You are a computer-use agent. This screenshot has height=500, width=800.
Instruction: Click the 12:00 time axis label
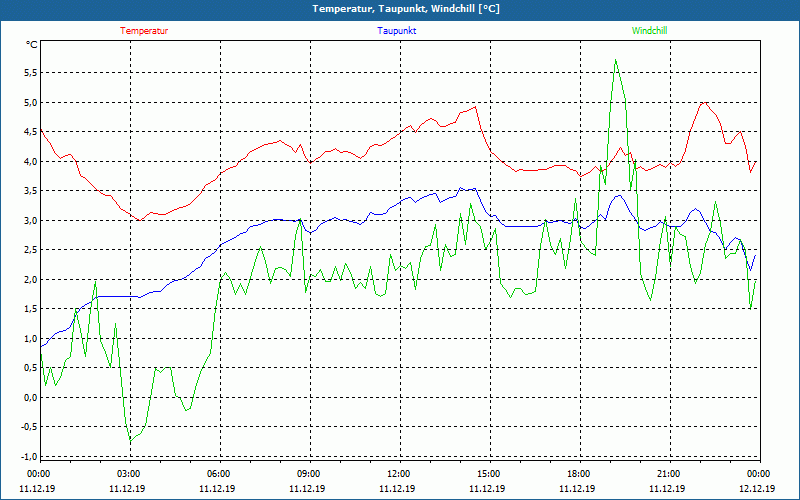pos(399,474)
